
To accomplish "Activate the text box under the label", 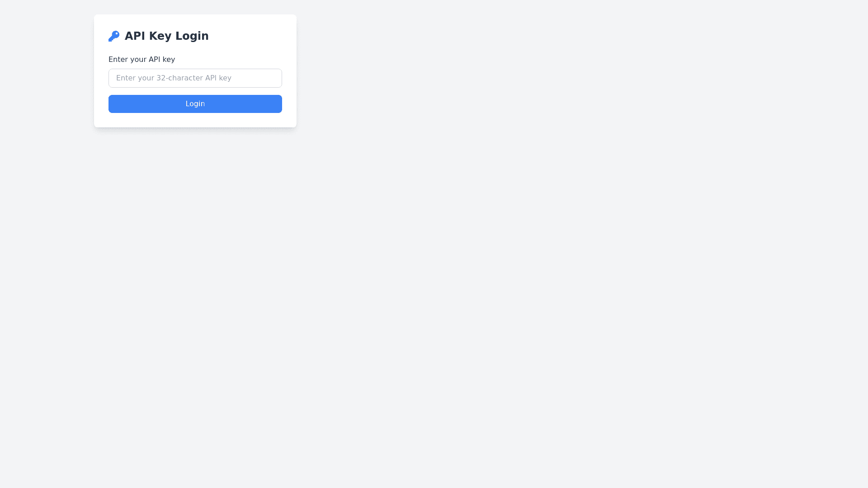I will coord(195,78).
